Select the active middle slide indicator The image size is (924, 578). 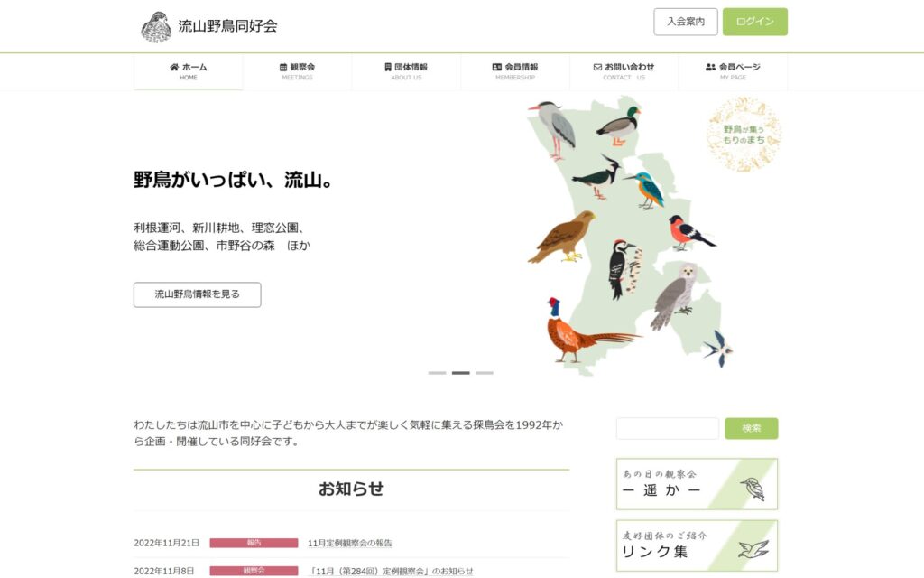point(461,373)
